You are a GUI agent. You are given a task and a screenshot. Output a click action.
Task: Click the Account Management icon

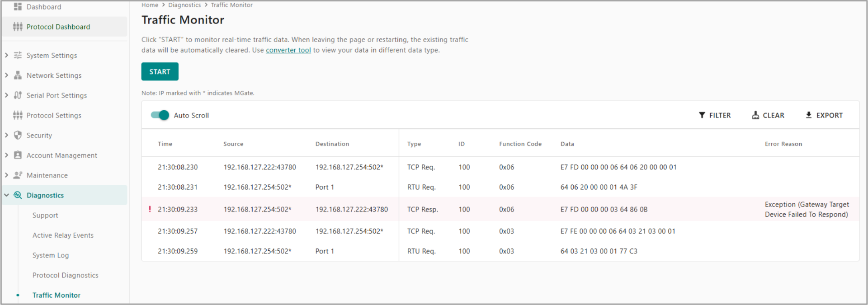18,155
